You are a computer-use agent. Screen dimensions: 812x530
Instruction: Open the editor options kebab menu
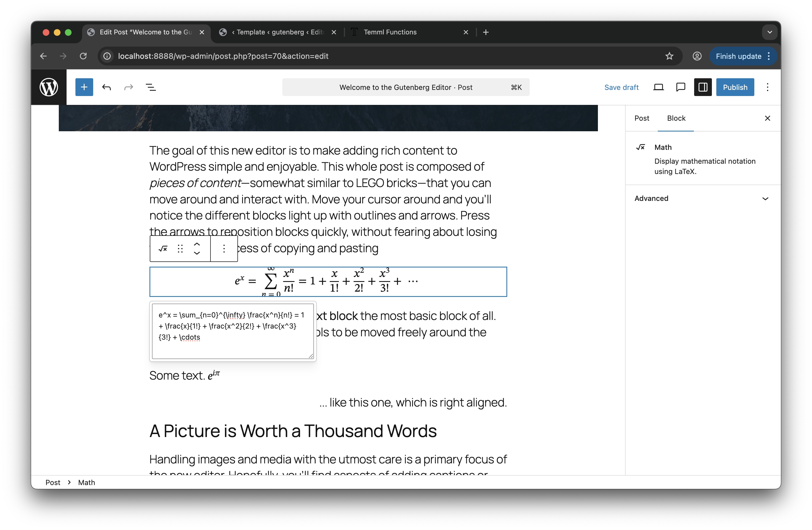point(767,87)
